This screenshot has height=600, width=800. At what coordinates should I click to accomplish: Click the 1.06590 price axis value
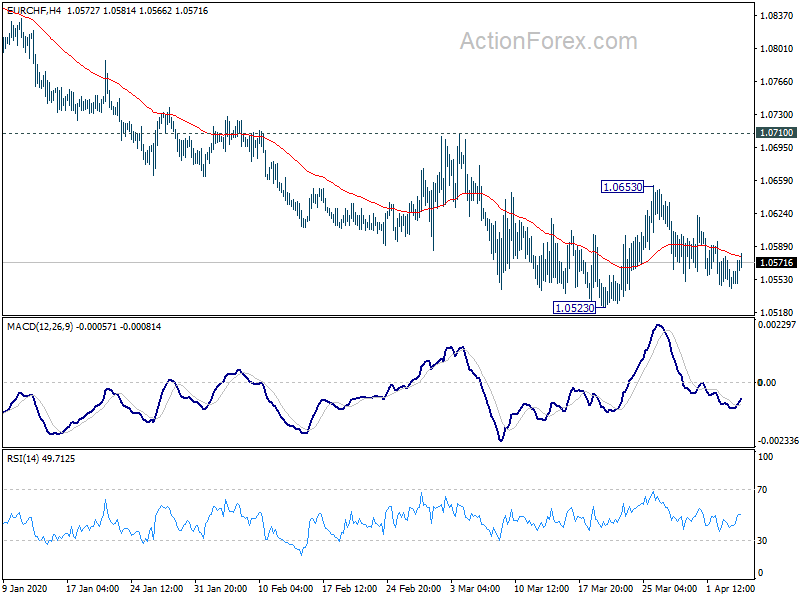tap(777, 181)
